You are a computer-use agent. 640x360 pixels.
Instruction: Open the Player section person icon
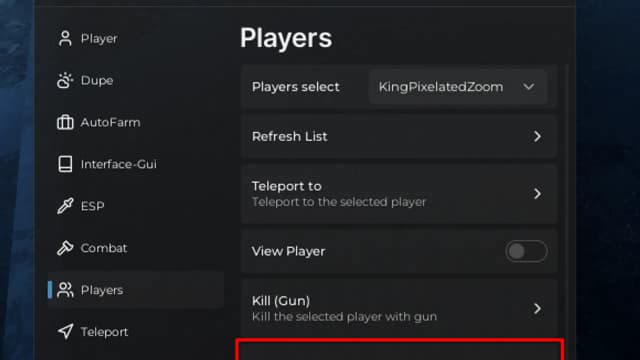pos(65,39)
